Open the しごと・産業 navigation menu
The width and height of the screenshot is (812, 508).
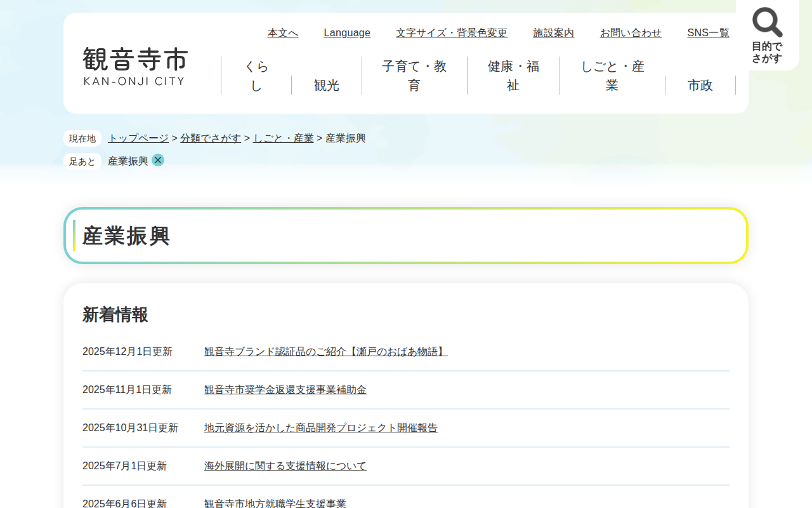pyautogui.click(x=612, y=76)
